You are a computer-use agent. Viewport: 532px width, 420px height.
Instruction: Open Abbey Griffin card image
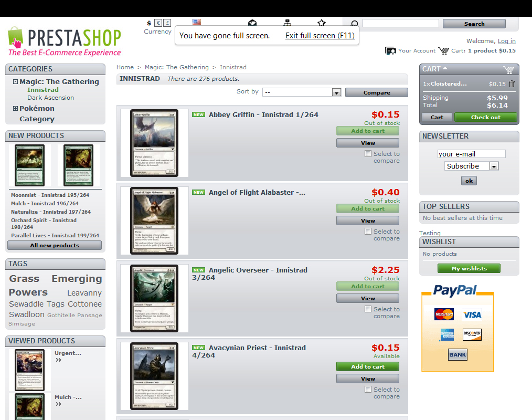(x=154, y=143)
